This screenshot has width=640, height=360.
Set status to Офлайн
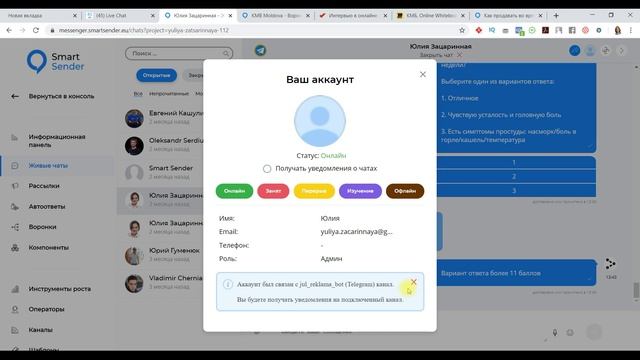point(405,191)
